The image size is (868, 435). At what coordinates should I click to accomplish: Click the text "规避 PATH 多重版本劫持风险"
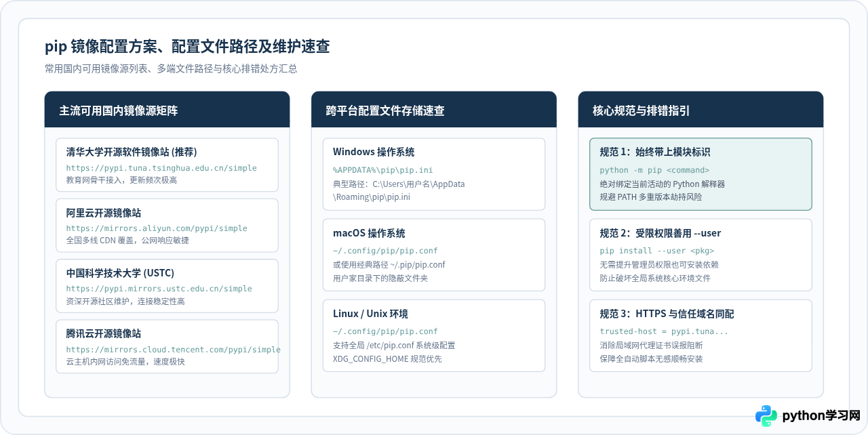point(651,197)
